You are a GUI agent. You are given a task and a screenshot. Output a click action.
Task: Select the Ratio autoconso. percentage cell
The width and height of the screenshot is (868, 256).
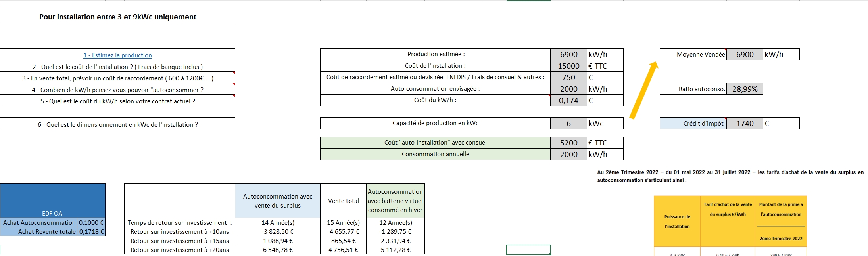click(745, 89)
